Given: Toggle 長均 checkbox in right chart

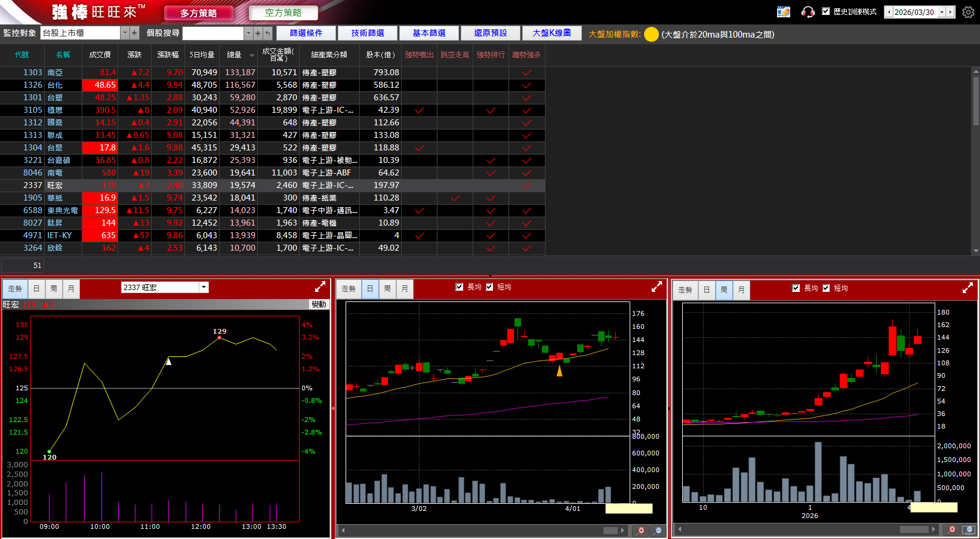Looking at the screenshot, I should pos(796,288).
